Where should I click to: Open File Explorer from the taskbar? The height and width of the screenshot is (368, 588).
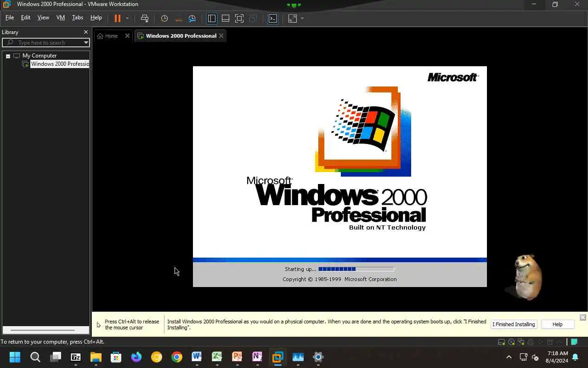click(x=96, y=357)
